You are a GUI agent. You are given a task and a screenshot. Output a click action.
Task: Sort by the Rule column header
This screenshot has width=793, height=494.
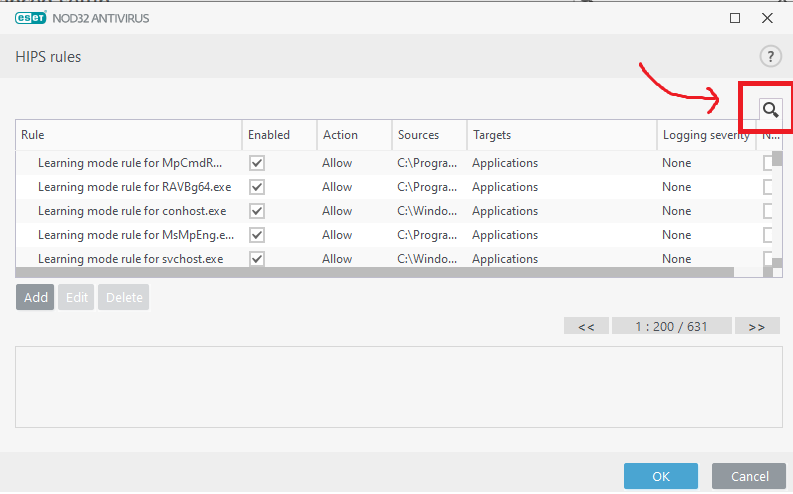(128, 135)
